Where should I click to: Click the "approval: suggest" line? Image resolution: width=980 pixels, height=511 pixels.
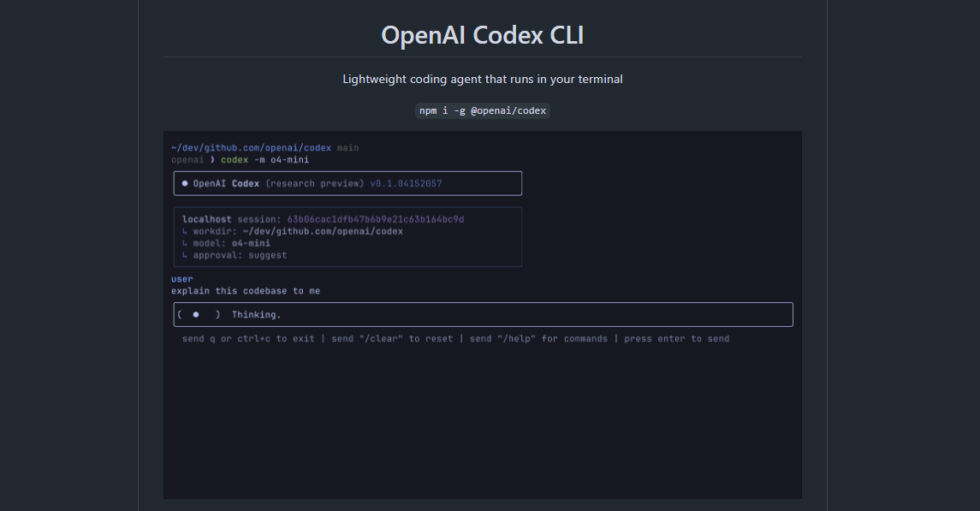point(235,255)
